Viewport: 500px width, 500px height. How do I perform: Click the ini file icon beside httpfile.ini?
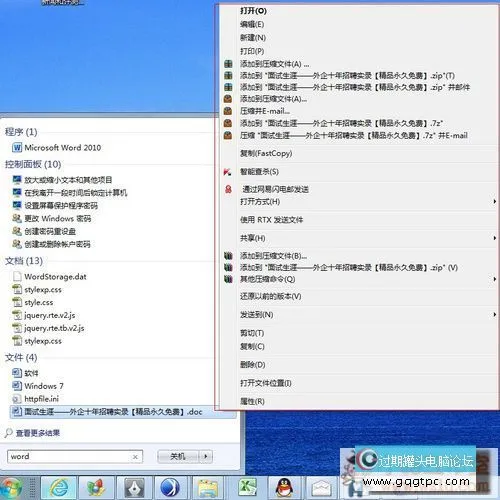[x=17, y=399]
